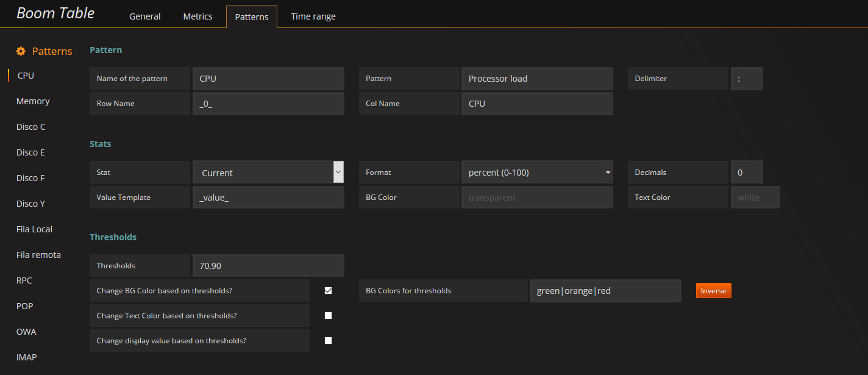
Task: Focus the Delimiter input field
Action: 747,79
